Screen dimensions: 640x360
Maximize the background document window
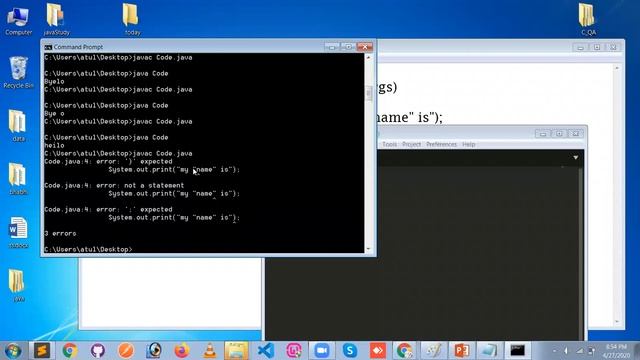[597, 47]
